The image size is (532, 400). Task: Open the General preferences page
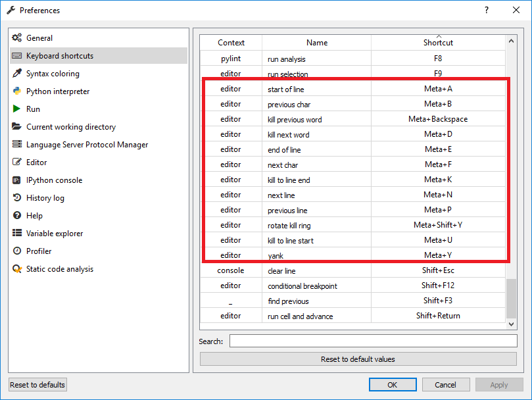pyautogui.click(x=99, y=37)
